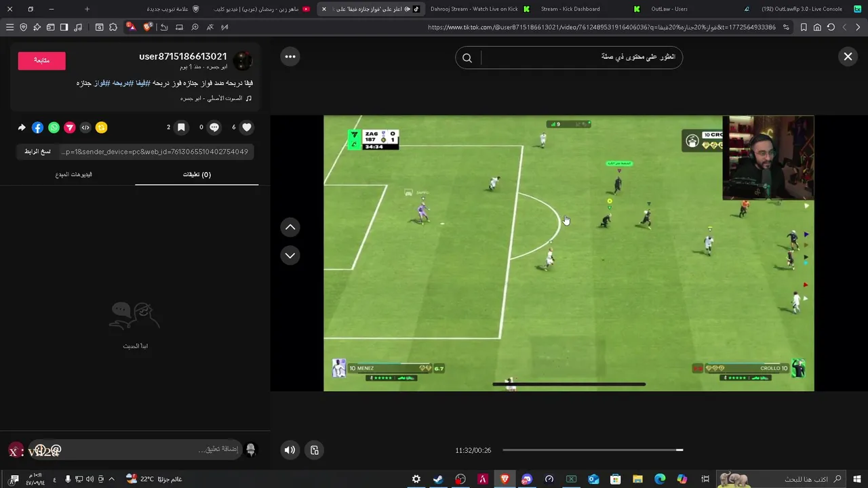868x488 pixels.
Task: Get the embed code icon
Action: [x=85, y=127]
